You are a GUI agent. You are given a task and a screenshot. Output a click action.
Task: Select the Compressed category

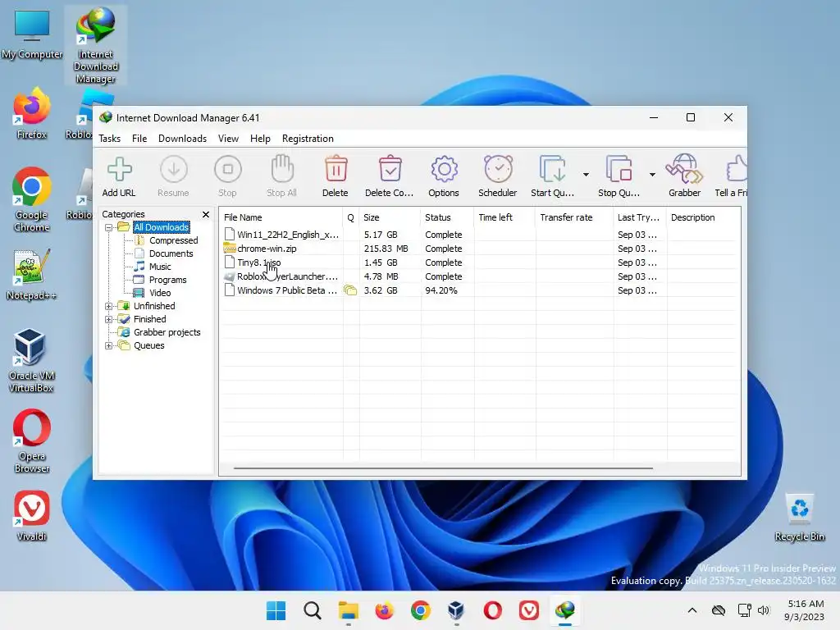pyautogui.click(x=174, y=240)
